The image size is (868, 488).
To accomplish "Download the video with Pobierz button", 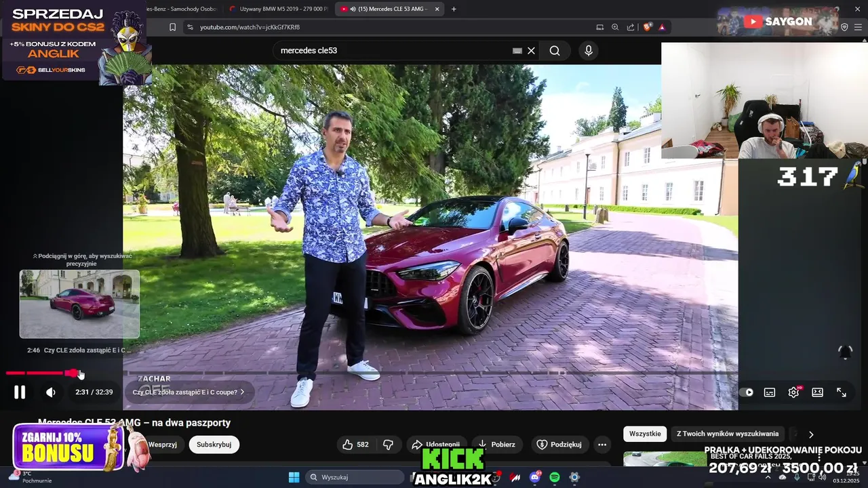I will 497,445.
